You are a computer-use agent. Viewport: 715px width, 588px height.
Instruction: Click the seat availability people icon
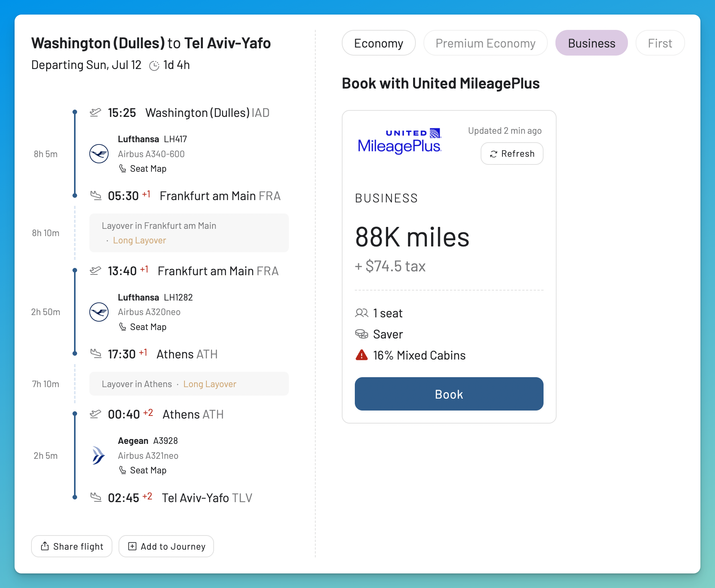pyautogui.click(x=361, y=313)
